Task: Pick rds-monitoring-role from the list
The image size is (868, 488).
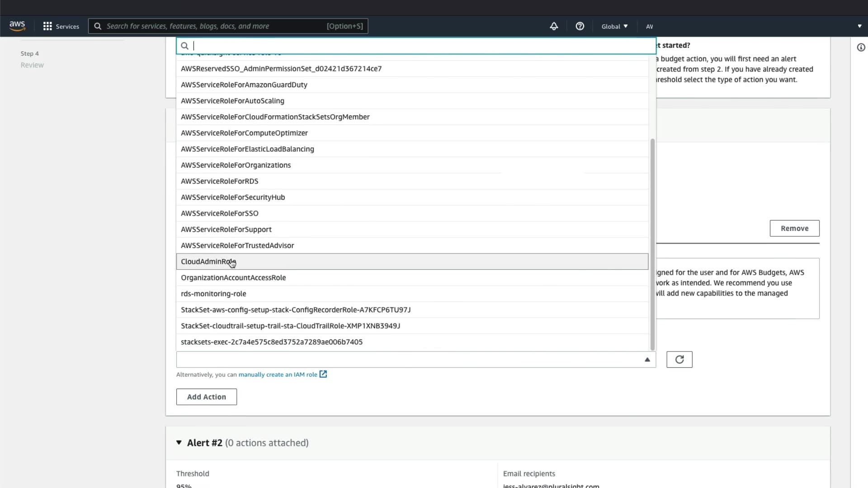Action: 213,294
